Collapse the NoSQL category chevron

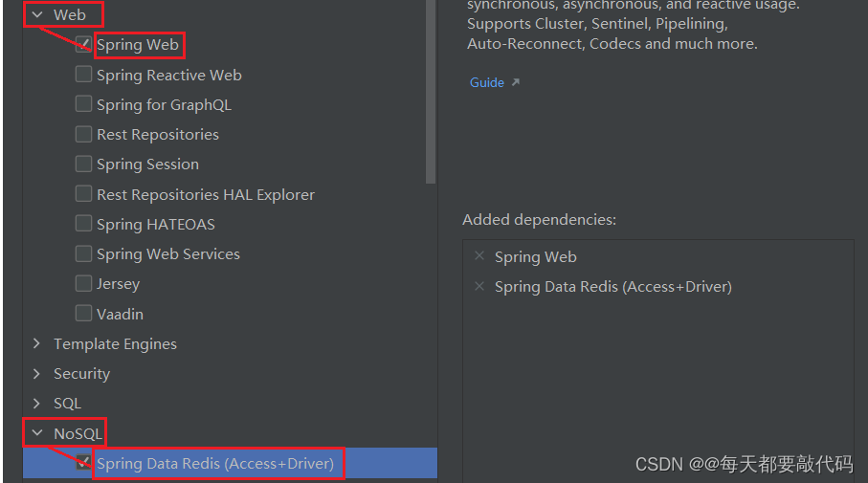coord(37,432)
